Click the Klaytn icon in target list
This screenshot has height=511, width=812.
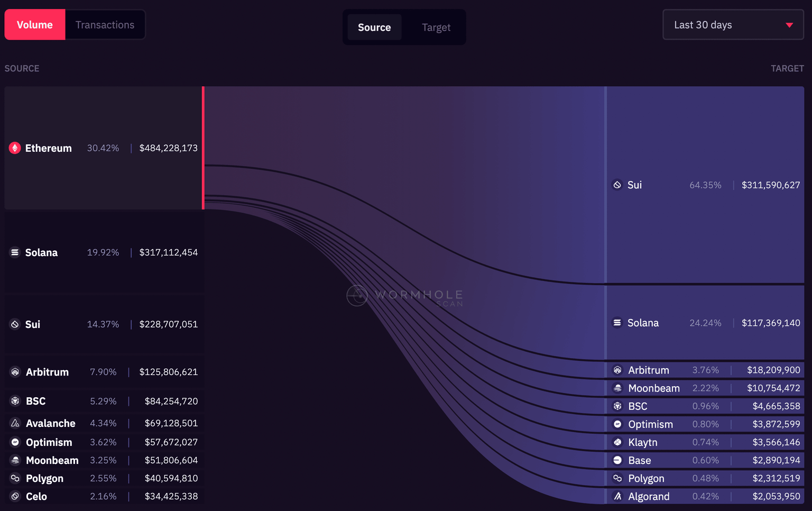click(x=617, y=442)
